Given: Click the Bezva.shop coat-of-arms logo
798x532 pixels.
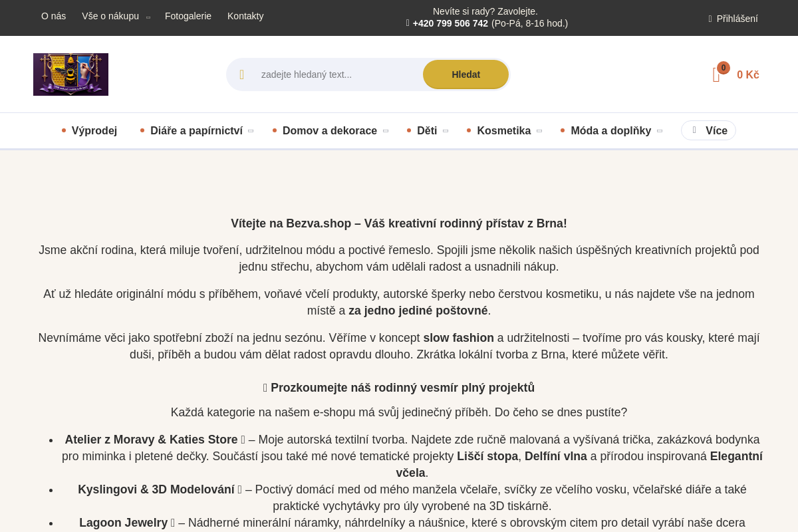Looking at the screenshot, I should pyautogui.click(x=70, y=74).
